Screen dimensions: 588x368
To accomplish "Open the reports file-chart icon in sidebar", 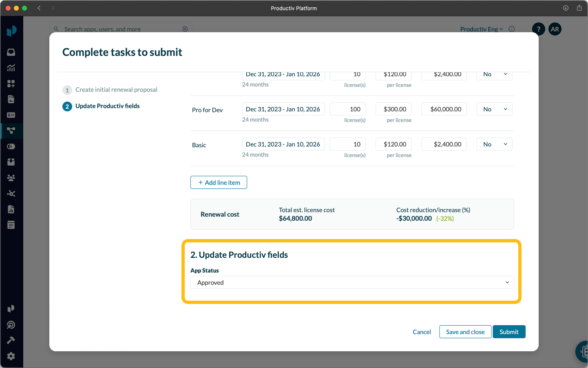I will (x=11, y=209).
